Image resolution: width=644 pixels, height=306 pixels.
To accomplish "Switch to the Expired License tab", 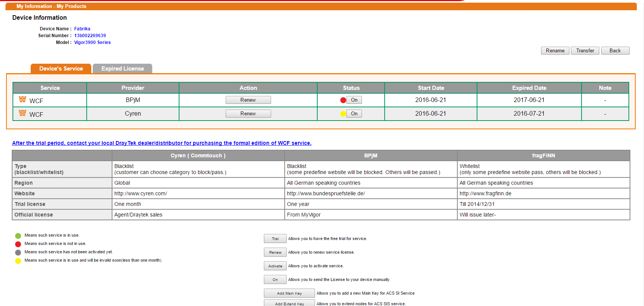I will click(x=122, y=69).
